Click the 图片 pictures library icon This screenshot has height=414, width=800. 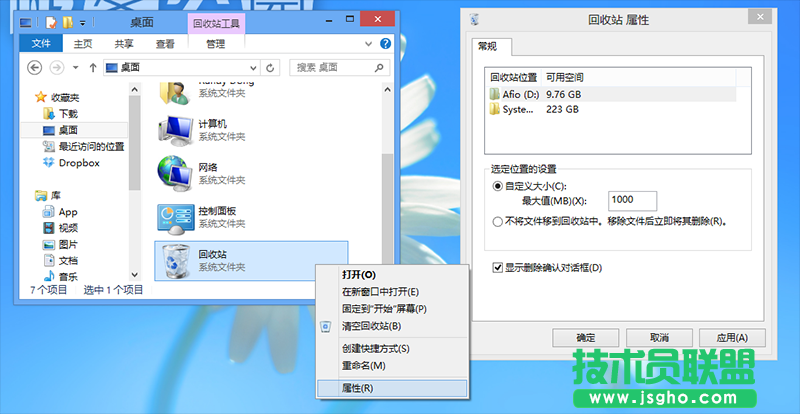(48, 245)
